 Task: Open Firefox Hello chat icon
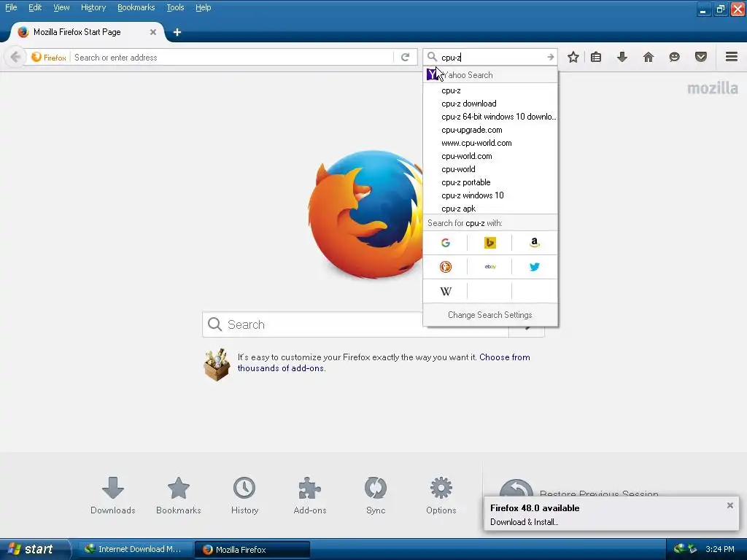pyautogui.click(x=674, y=57)
